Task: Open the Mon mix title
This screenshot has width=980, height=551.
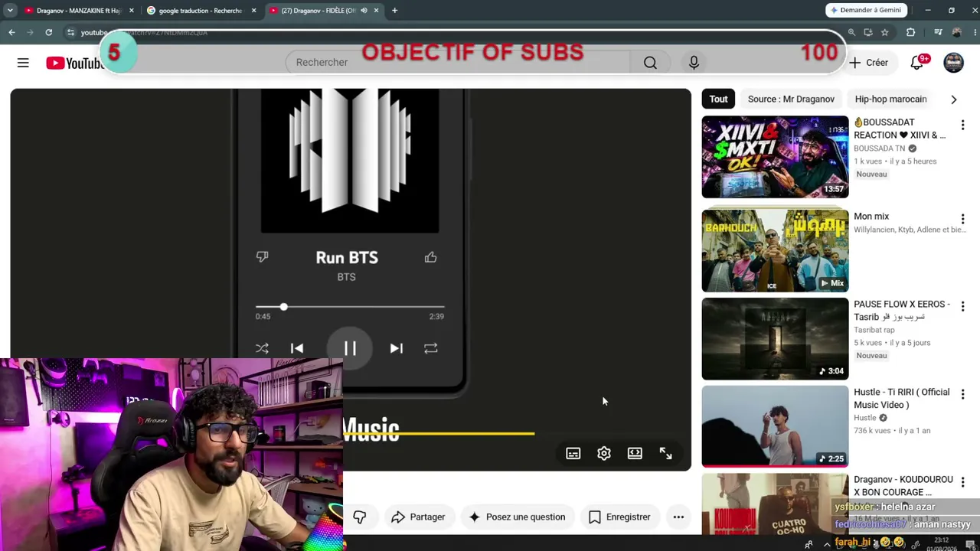Action: [871, 217]
